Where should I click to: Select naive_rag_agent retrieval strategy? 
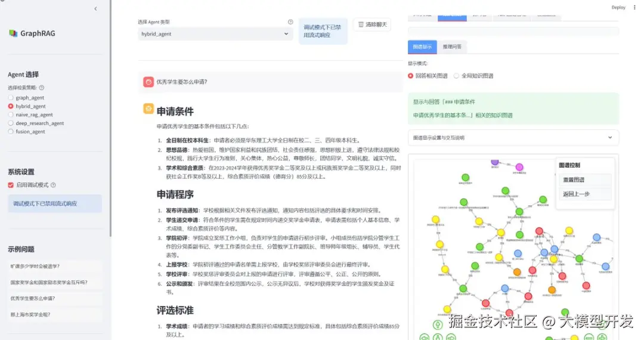[30, 115]
